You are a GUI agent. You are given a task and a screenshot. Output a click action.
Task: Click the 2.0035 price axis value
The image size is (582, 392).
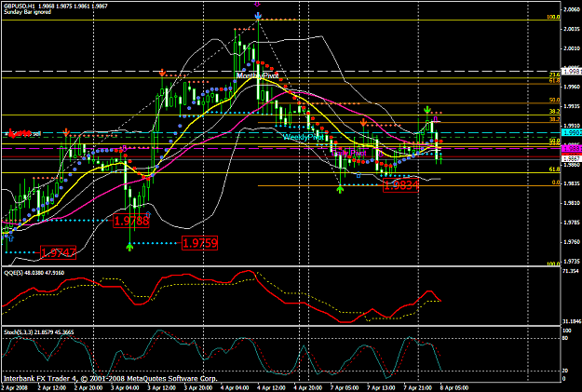click(x=572, y=29)
